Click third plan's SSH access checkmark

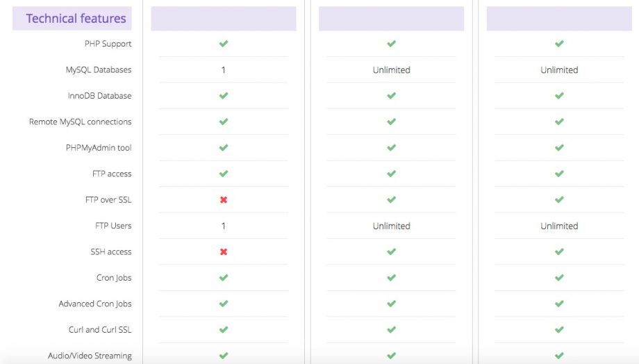click(559, 252)
